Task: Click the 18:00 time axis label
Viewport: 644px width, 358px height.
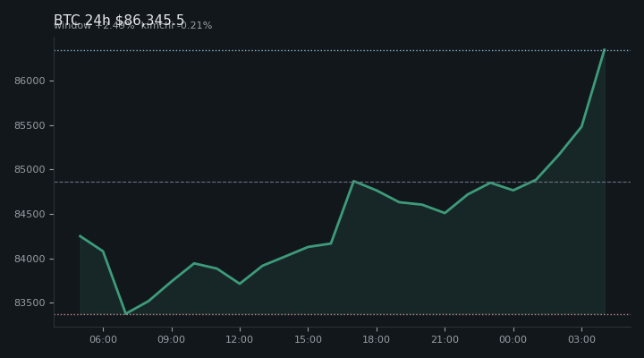Action: point(377,340)
